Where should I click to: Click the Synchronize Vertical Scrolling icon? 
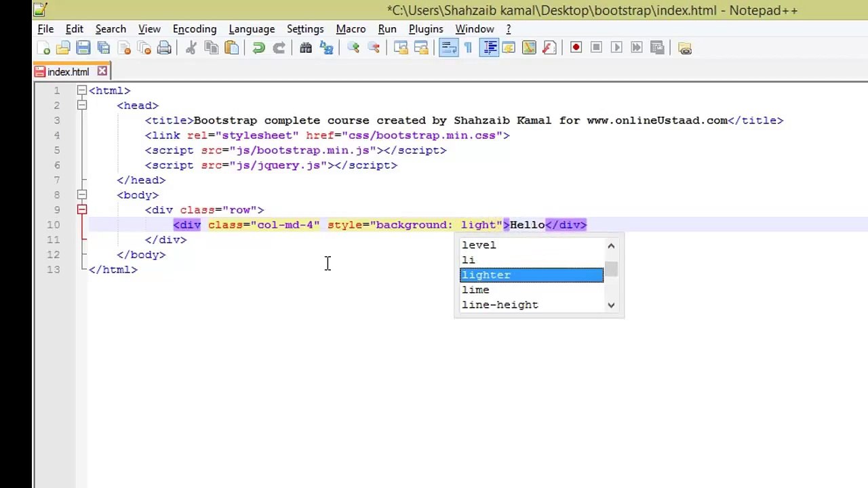(401, 48)
